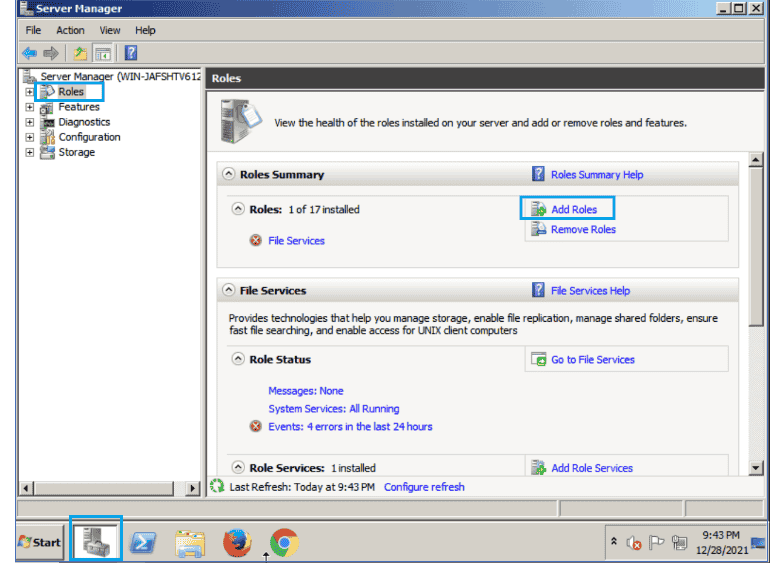Select Configuration in the tree

tap(89, 137)
